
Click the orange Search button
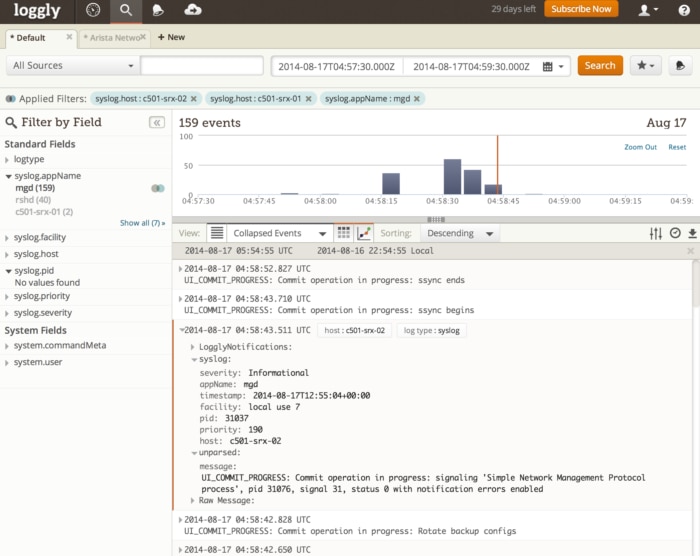pos(600,66)
